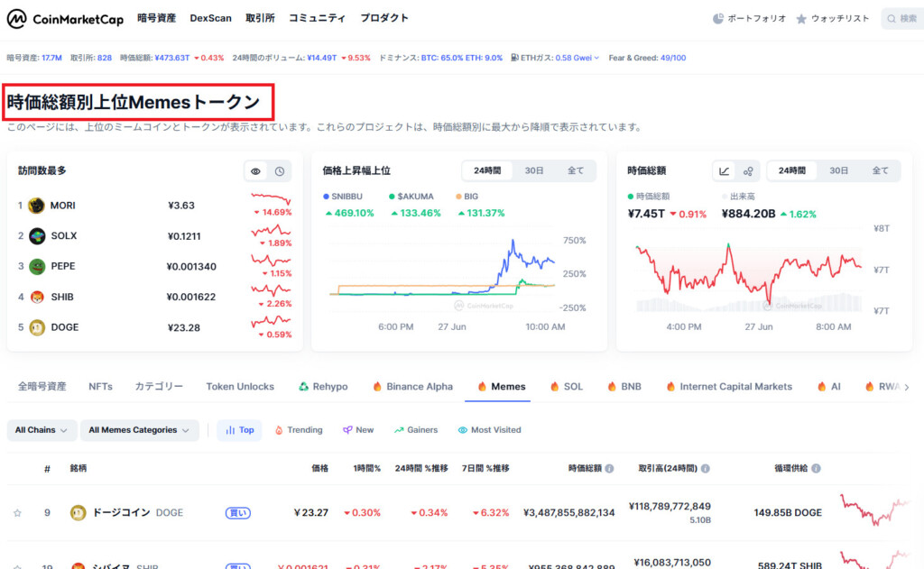Image resolution: width=924 pixels, height=569 pixels.
Task: Select 24時間 in the market cap card
Action: tap(792, 170)
